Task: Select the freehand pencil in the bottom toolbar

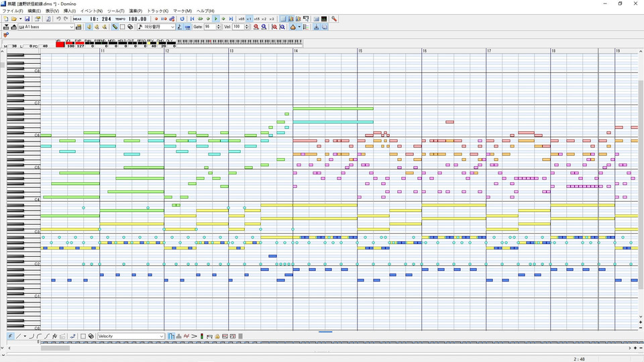Action: click(x=10, y=336)
